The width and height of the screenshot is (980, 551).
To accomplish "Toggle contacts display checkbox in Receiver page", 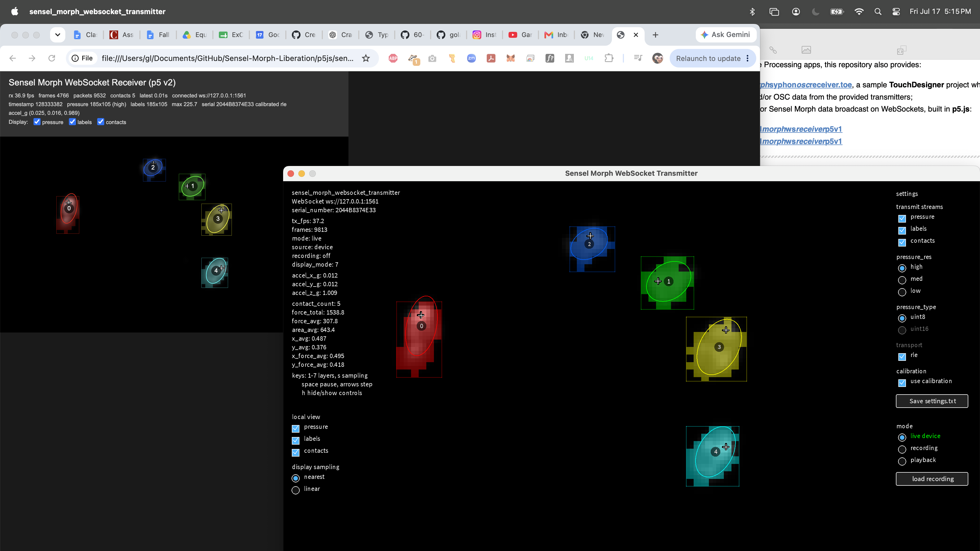I will [x=100, y=122].
